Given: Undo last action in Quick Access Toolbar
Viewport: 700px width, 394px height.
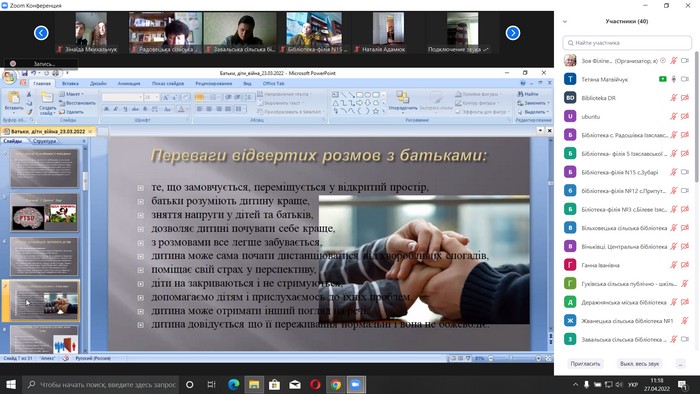Looking at the screenshot, I should (34, 73).
